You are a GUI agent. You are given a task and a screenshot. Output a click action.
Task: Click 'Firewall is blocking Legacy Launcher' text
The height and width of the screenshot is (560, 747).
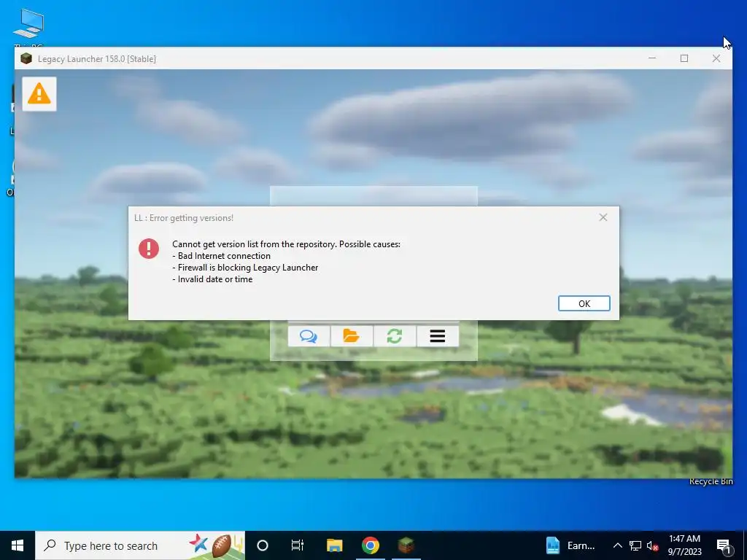point(248,268)
